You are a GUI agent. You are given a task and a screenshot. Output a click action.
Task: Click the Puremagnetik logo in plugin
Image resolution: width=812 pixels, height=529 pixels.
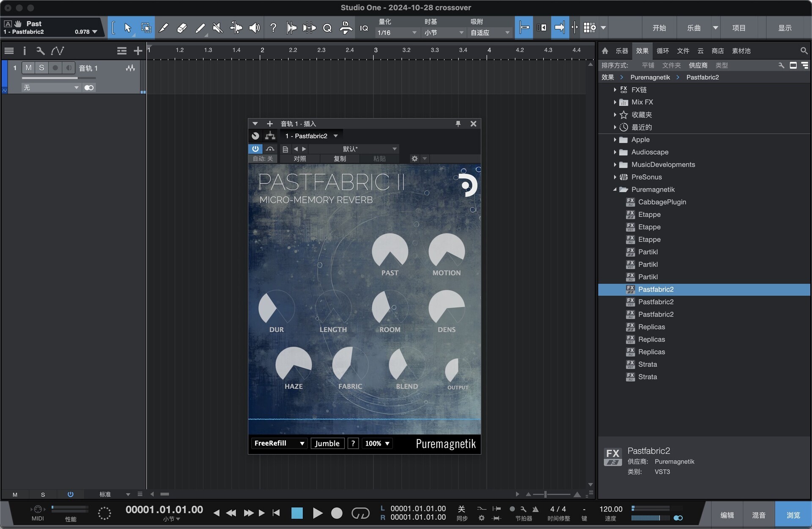click(468, 185)
